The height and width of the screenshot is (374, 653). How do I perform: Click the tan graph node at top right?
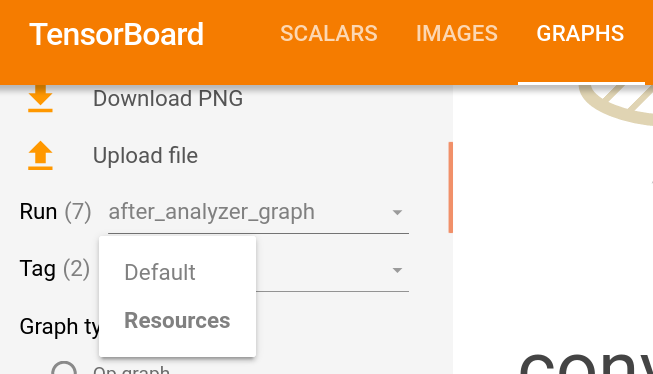coord(616,104)
